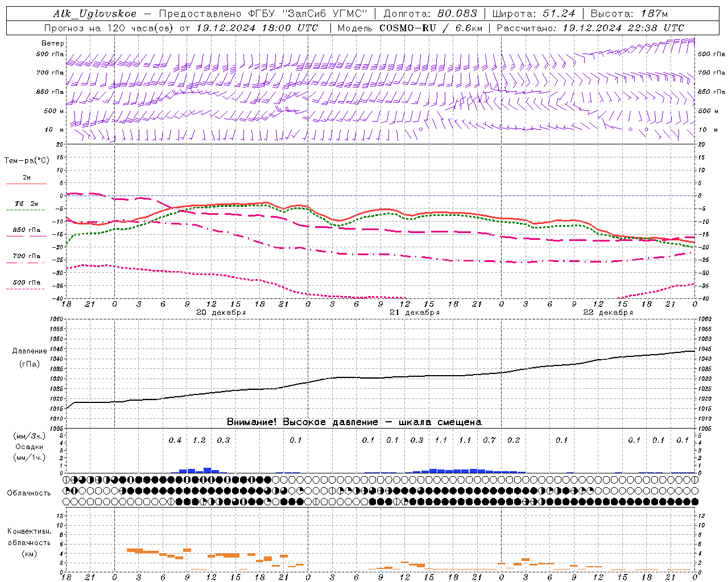This screenshot has width=728, height=582.
Task: Click the 700 гПа temperature legend entry
Action: (x=27, y=256)
